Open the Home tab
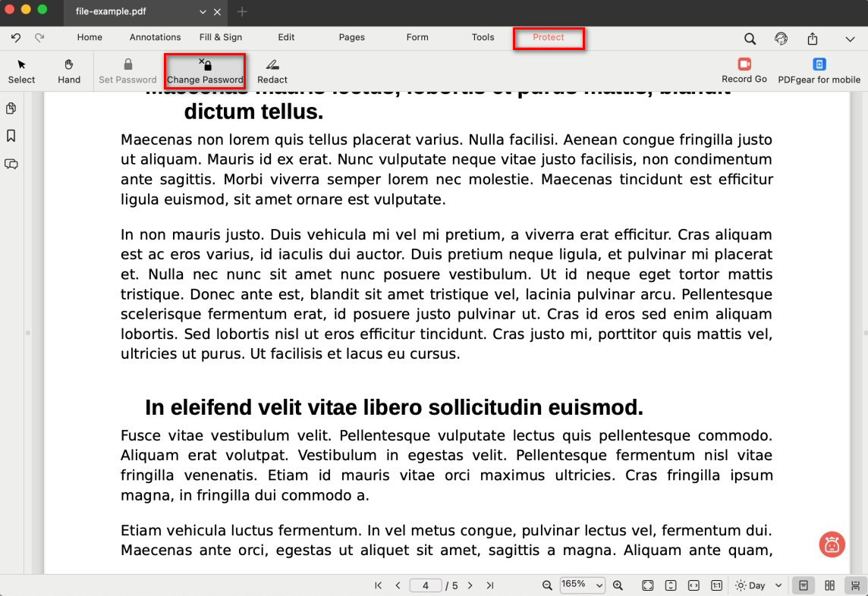Viewport: 868px width, 596px height. [x=90, y=37]
